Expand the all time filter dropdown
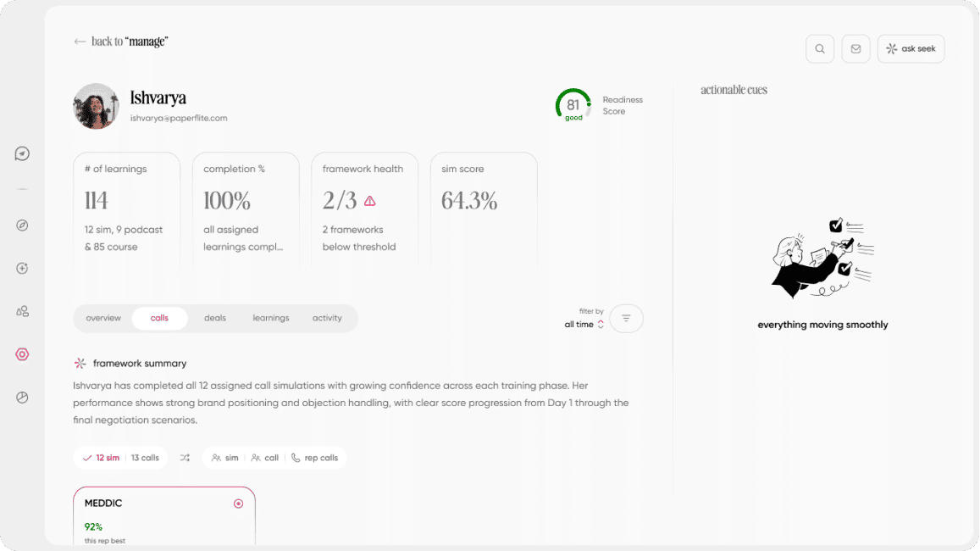This screenshot has width=980, height=551. [584, 325]
